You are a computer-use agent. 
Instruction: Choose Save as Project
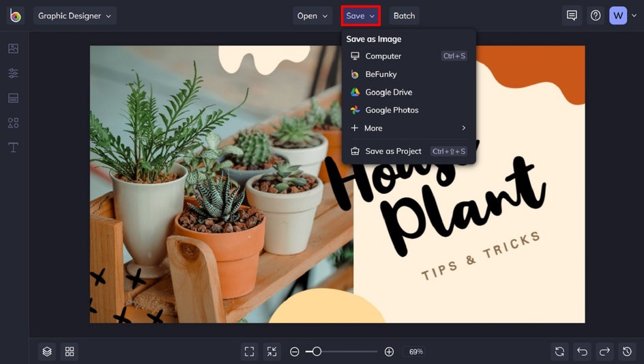pyautogui.click(x=409, y=151)
